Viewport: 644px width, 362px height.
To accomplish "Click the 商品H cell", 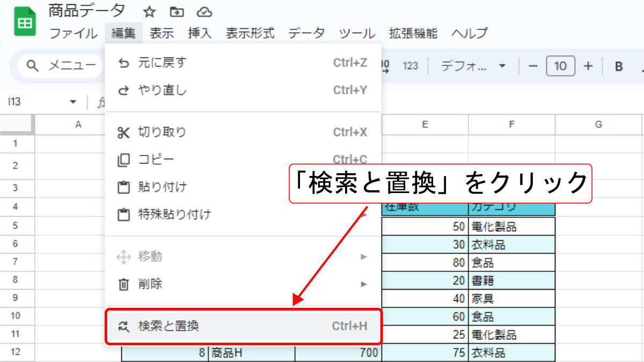I will coord(252,353).
